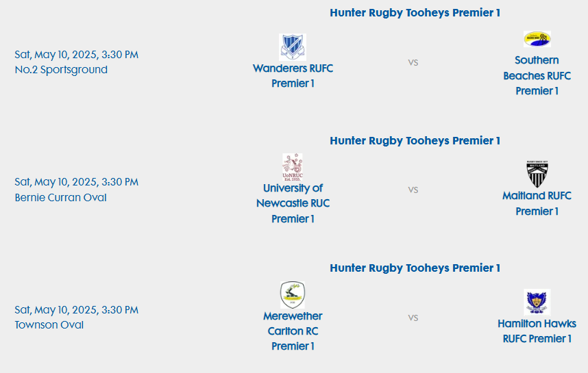Image resolution: width=588 pixels, height=373 pixels.
Task: Go to University of Newcastle RUC Premier 1
Action: (x=293, y=203)
